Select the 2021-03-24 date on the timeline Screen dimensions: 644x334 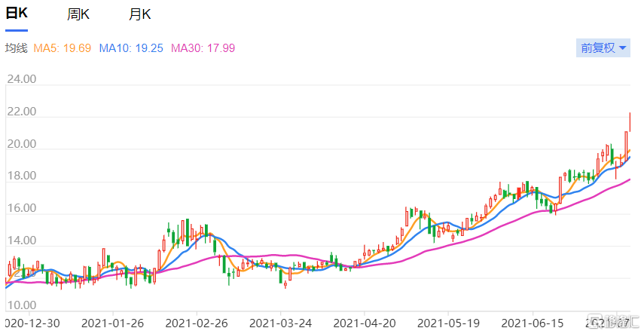(280, 323)
